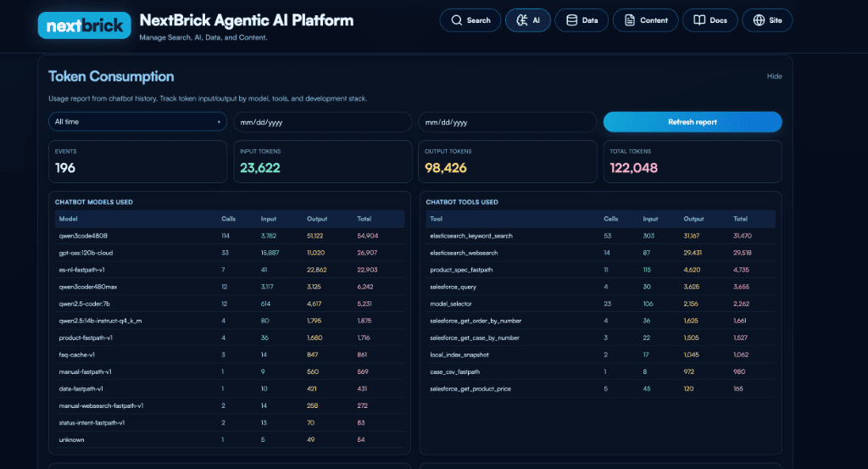Click the Events card showing 196
Viewport: 868px width, 469px height.
(x=137, y=162)
